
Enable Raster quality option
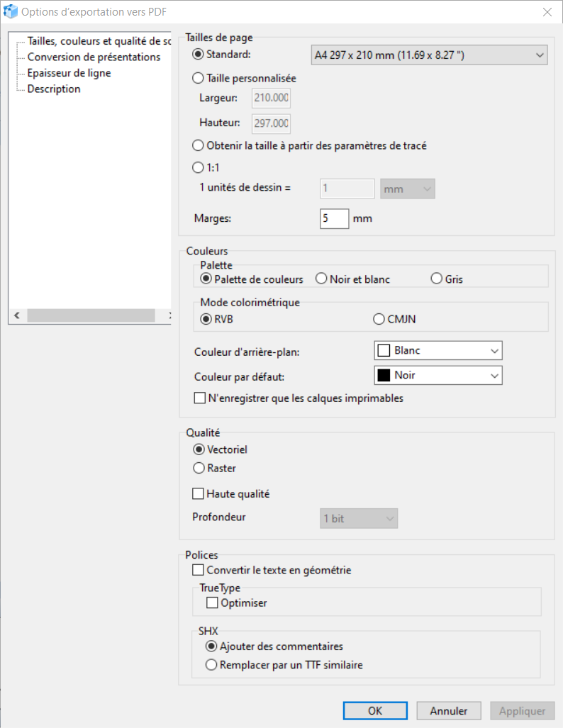198,468
